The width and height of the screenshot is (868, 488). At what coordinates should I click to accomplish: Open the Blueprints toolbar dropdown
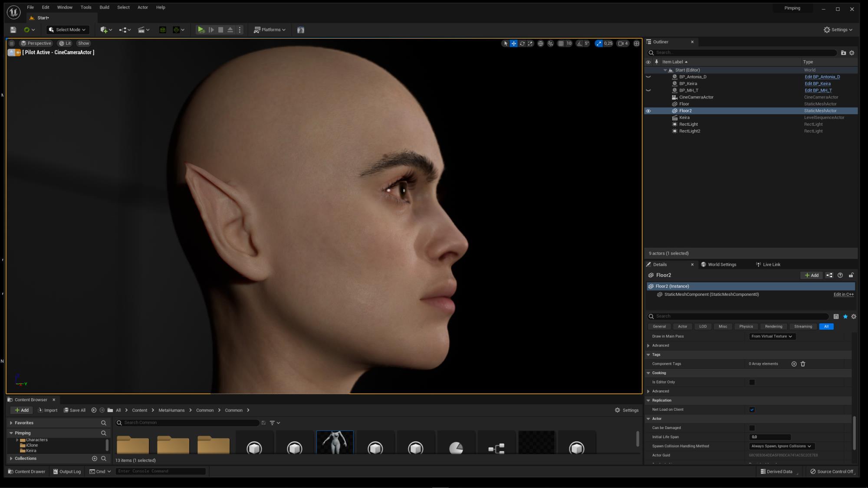(125, 30)
